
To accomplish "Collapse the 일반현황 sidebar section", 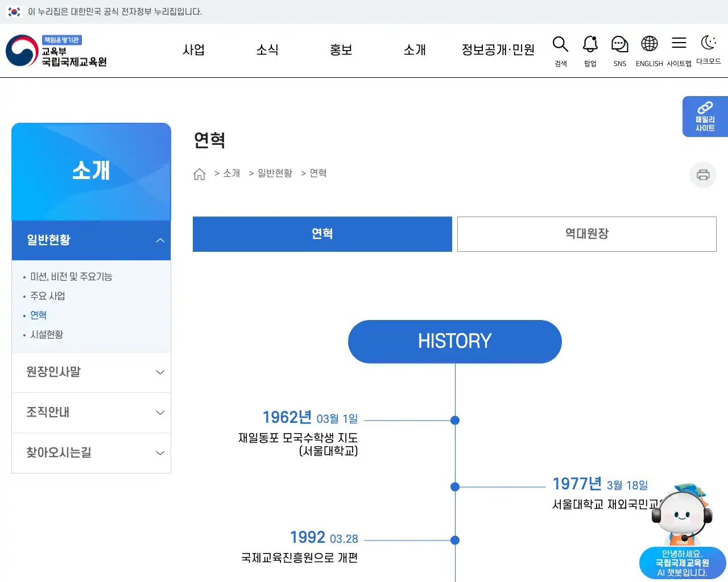I will pyautogui.click(x=91, y=240).
